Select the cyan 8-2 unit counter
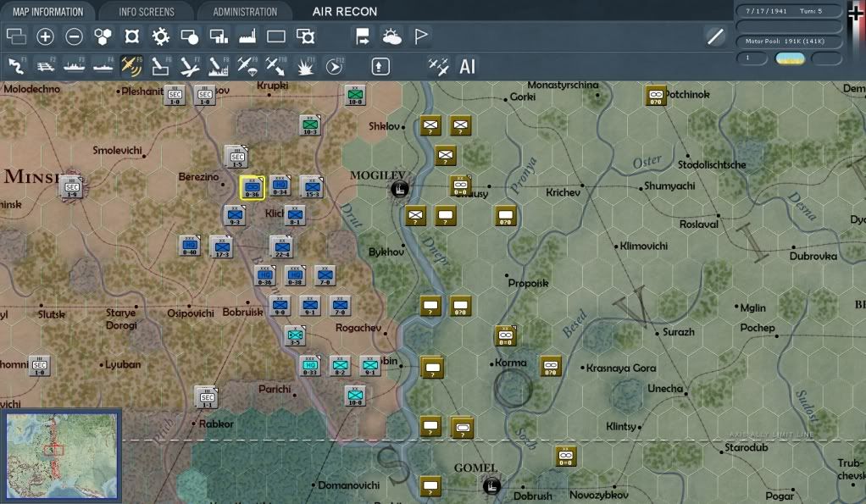 click(x=341, y=365)
